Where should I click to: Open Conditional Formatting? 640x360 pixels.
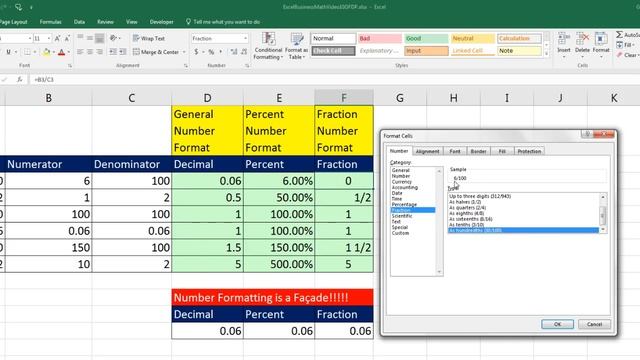[268, 46]
